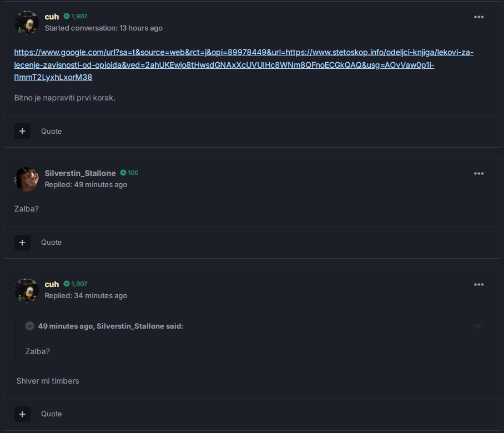Click reputation badge 1,907 on first post
Viewport: 504px width, 433px height.
pyautogui.click(x=75, y=16)
